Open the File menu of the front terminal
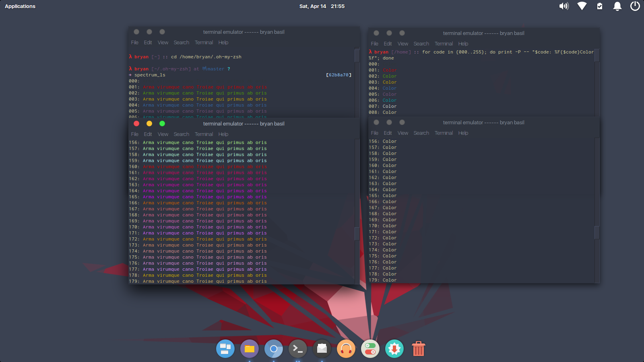The width and height of the screenshot is (644, 362). [134, 134]
